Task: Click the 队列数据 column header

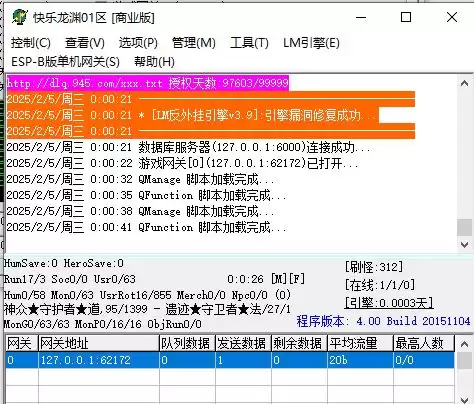Action: 188,343
